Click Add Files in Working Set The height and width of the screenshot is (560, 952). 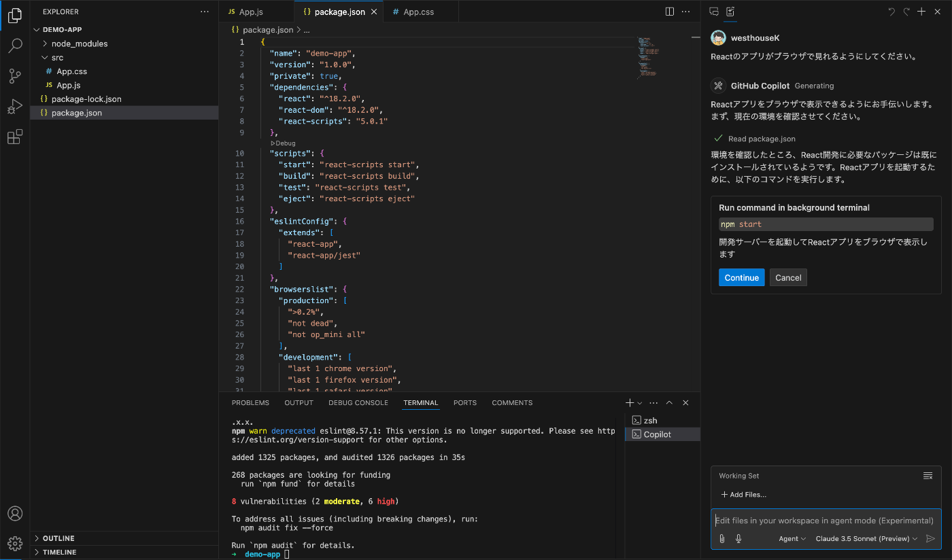tap(743, 495)
